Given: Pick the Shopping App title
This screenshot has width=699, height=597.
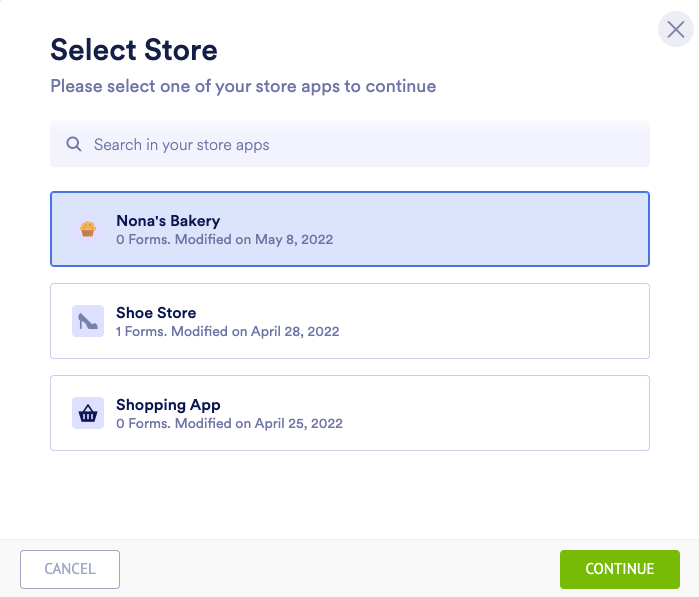Looking at the screenshot, I should click(x=168, y=405).
